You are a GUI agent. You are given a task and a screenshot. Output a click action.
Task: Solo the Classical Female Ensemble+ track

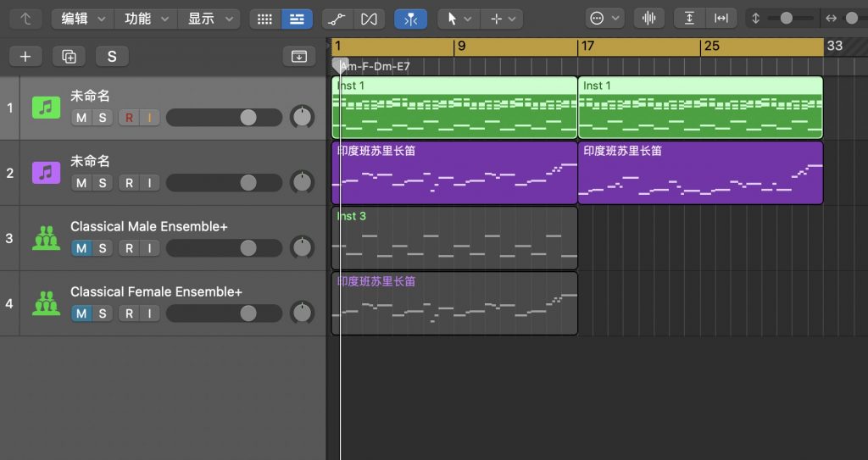pos(103,313)
